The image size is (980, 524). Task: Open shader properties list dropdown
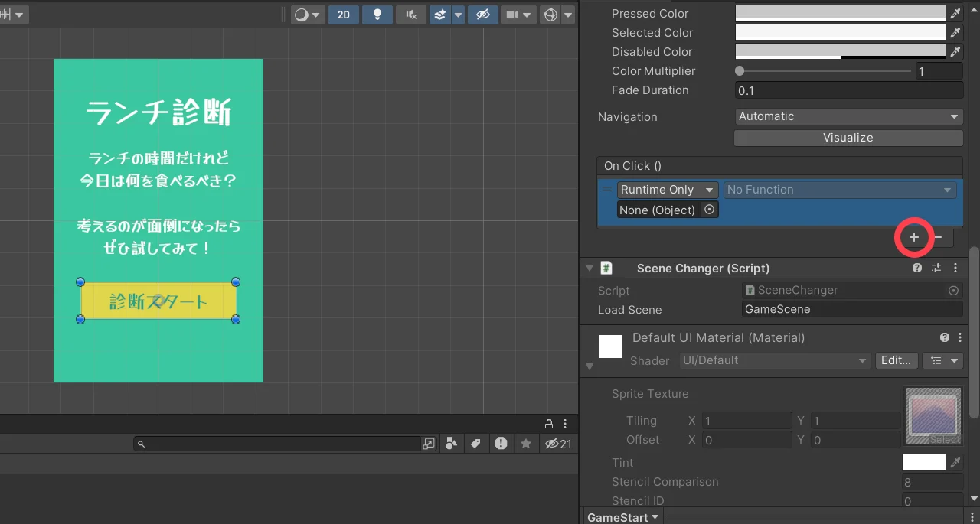tap(942, 360)
